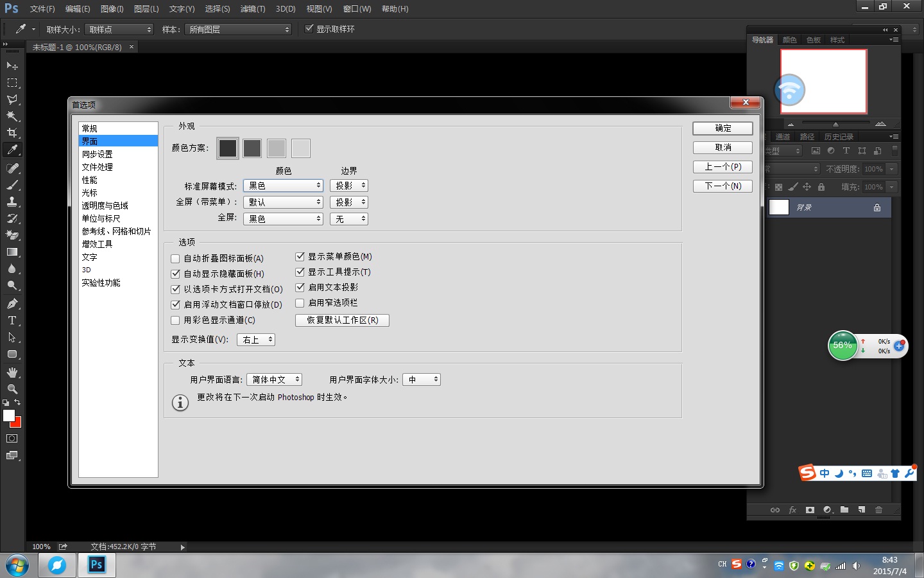Expand 显示变换值 dropdown
This screenshot has width=924, height=578.
point(256,340)
